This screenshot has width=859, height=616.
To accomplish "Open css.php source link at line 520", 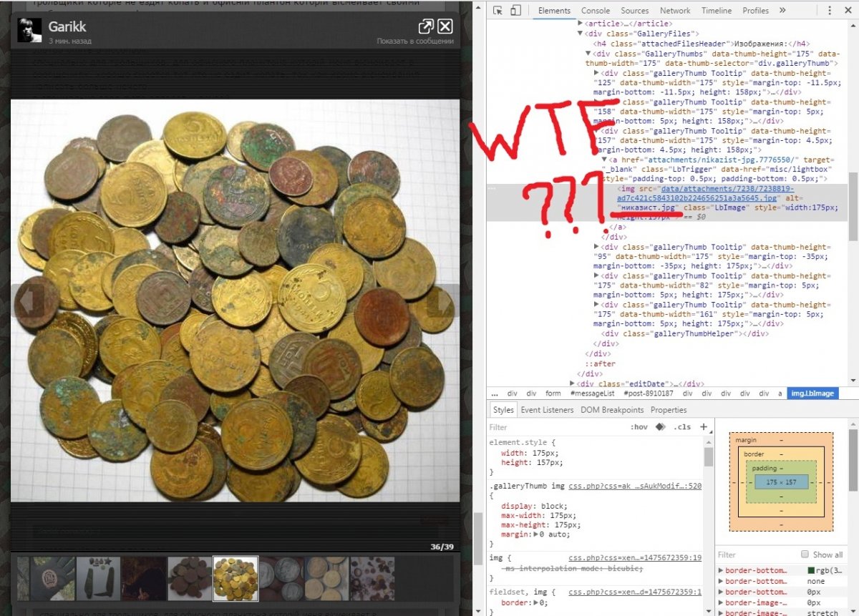I will 635,486.
